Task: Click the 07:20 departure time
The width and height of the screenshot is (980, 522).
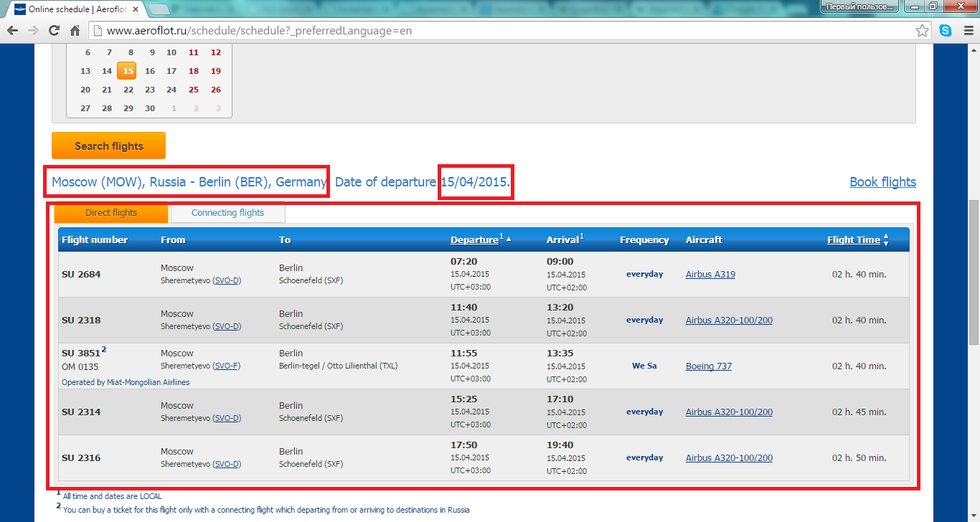Action: pyautogui.click(x=463, y=262)
